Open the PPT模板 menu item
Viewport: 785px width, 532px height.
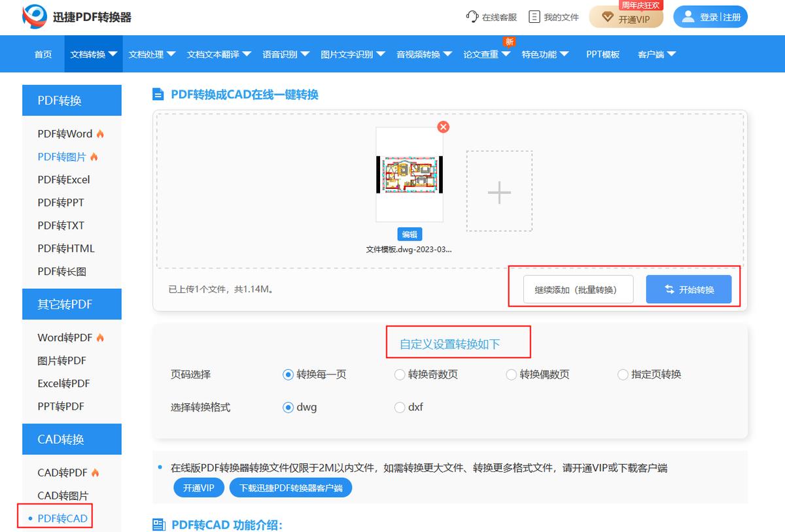click(602, 54)
